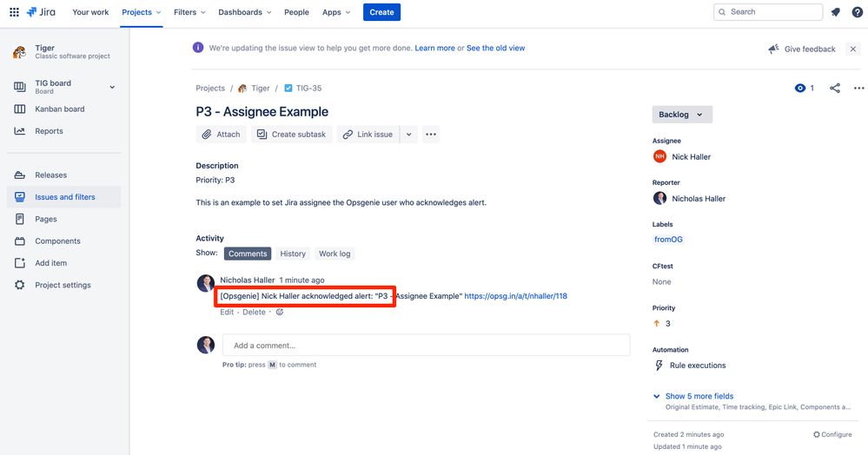
Task: Open the help question mark icon
Action: (857, 11)
